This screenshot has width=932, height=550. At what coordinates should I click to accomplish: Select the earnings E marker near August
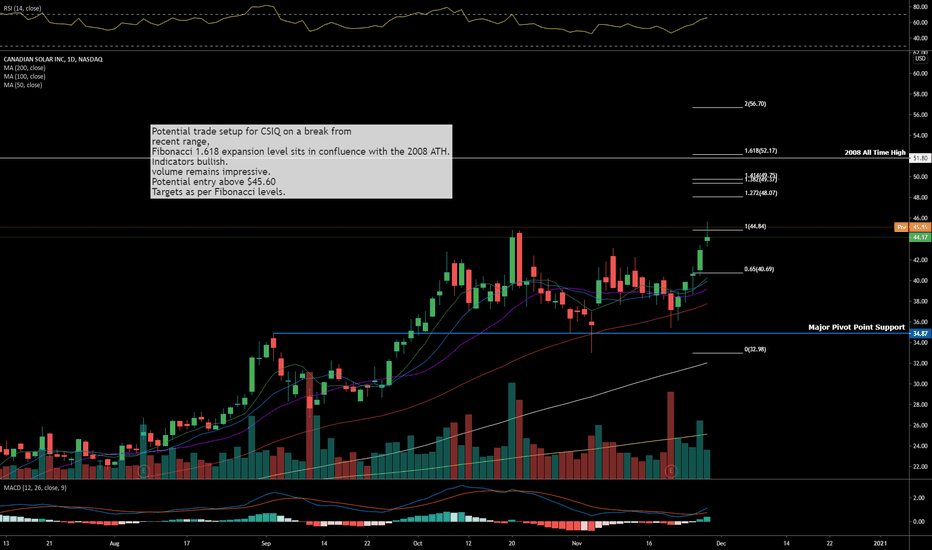(x=143, y=471)
